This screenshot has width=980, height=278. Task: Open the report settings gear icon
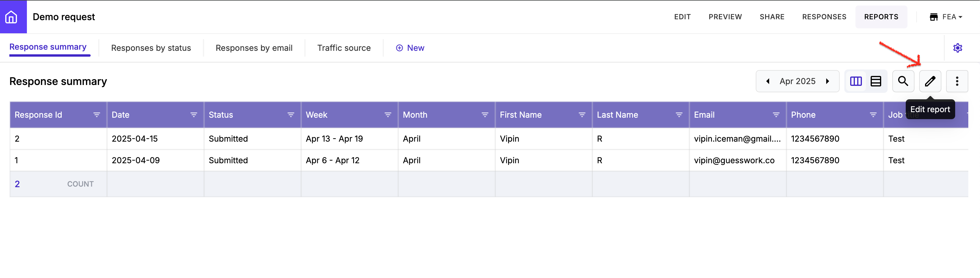click(957, 48)
